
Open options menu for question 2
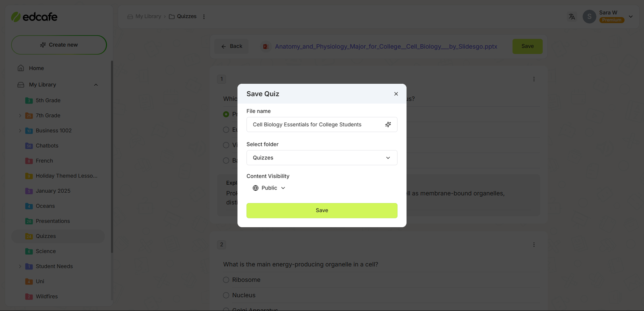(x=534, y=245)
